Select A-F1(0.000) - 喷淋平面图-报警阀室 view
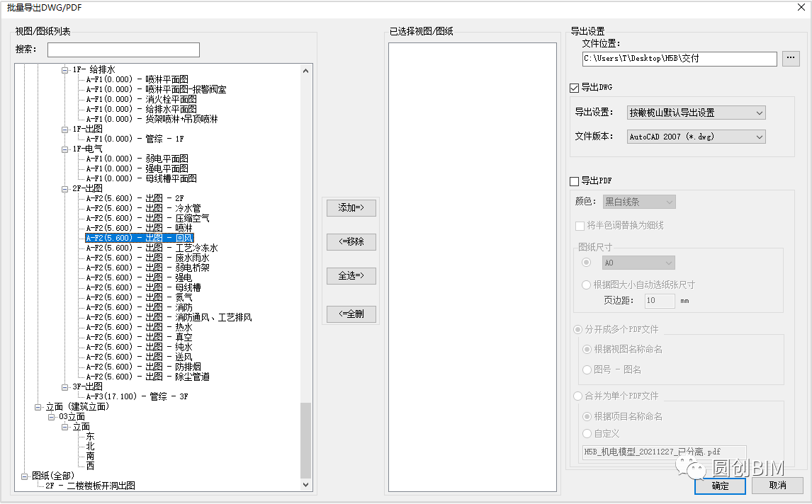Image resolution: width=812 pixels, height=504 pixels. 157,89
